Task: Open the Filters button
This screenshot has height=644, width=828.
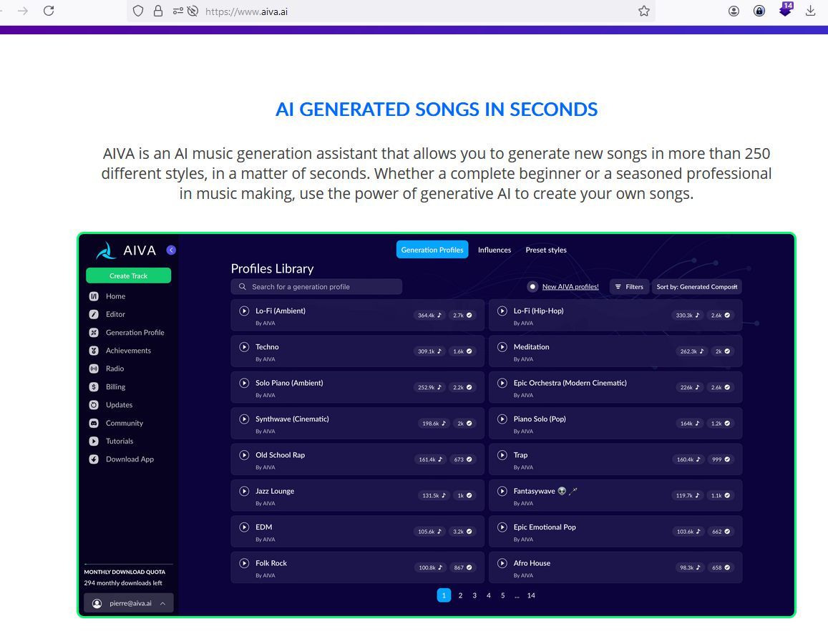Action: point(629,287)
